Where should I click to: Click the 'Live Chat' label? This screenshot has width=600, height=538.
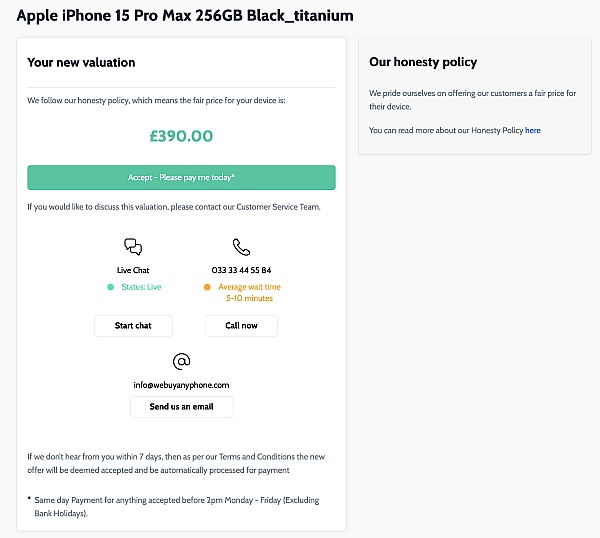133,270
